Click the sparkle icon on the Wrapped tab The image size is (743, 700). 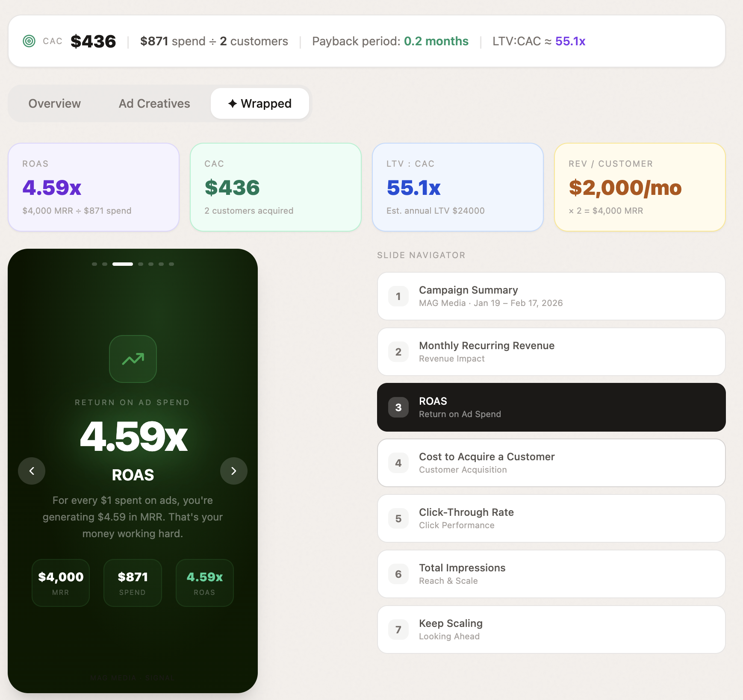[233, 103]
